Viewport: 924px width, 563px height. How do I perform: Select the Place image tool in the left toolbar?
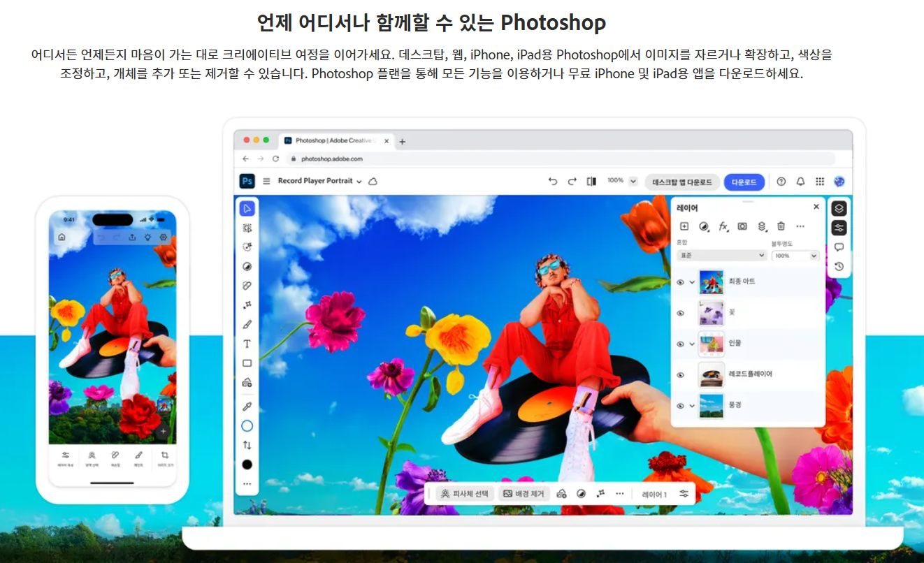pos(247,383)
